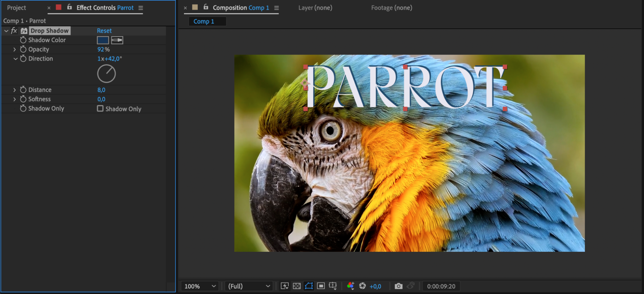Screen dimensions: 644x294
Task: Click the Opacity stopwatch icon
Action: click(23, 49)
